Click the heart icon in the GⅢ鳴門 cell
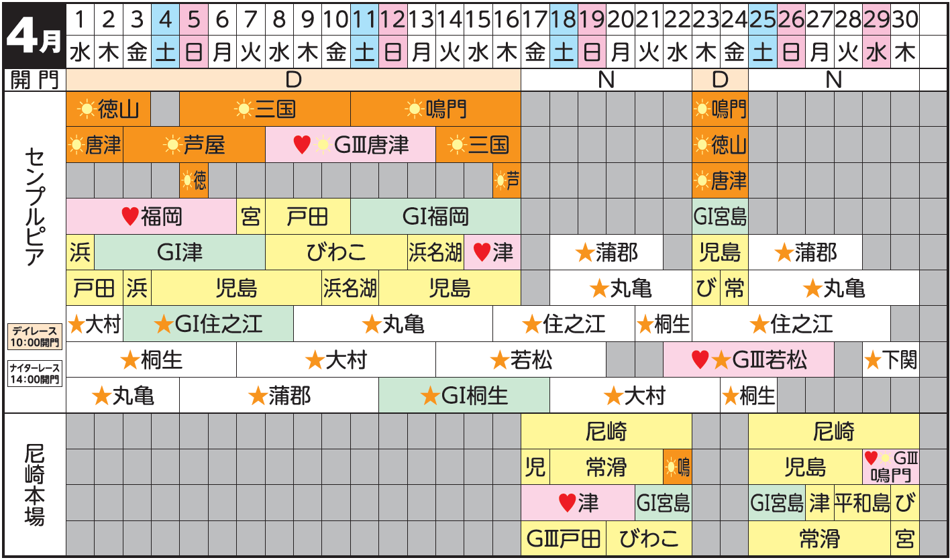950x560 pixels. pos(871,458)
